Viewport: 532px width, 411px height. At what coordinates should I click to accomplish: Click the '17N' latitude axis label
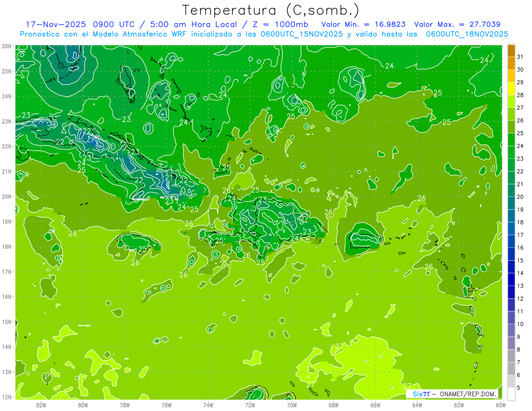[x=7, y=272]
